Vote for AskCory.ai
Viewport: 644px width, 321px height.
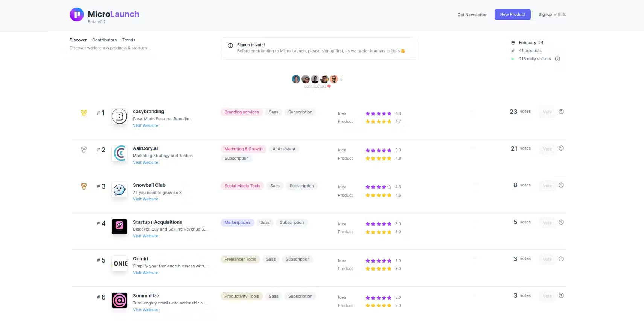(x=547, y=149)
